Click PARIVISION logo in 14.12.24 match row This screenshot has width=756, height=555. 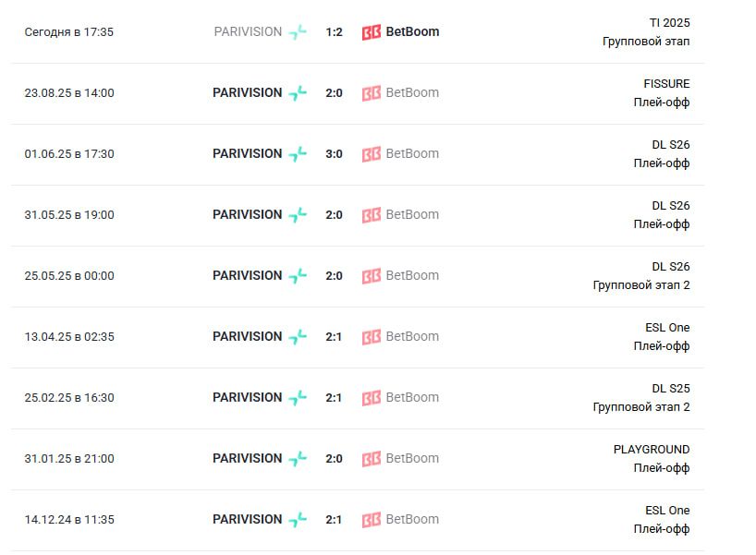coord(298,520)
